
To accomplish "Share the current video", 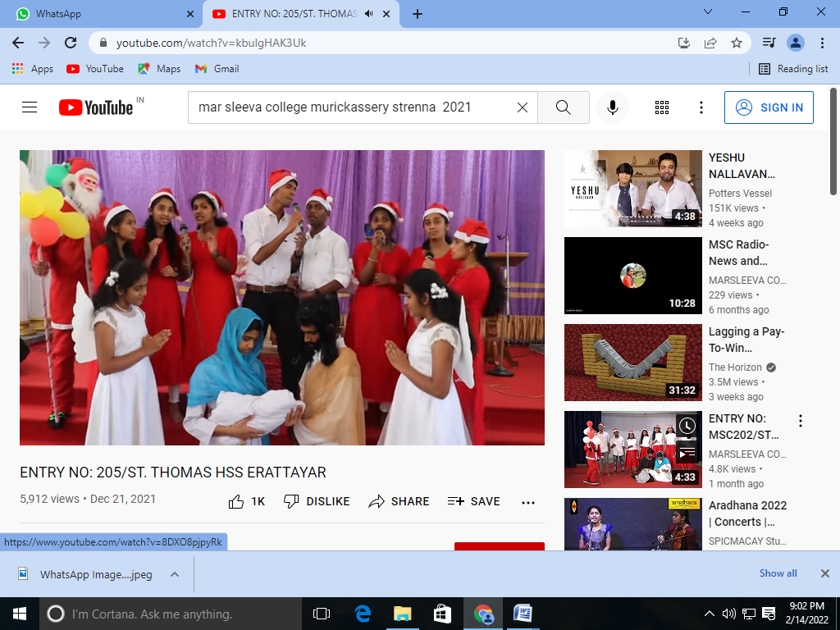I will 399,501.
